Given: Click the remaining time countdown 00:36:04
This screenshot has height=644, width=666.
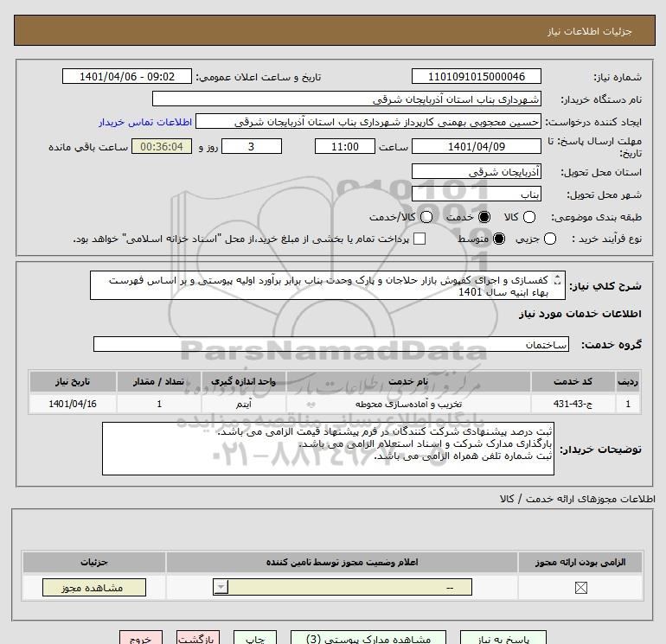Looking at the screenshot, I should coord(162,146).
